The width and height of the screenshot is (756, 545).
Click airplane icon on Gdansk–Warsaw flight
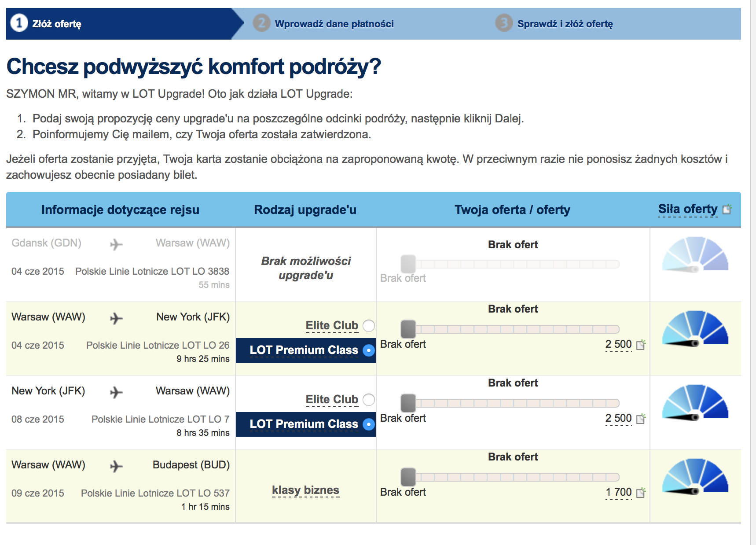116,244
